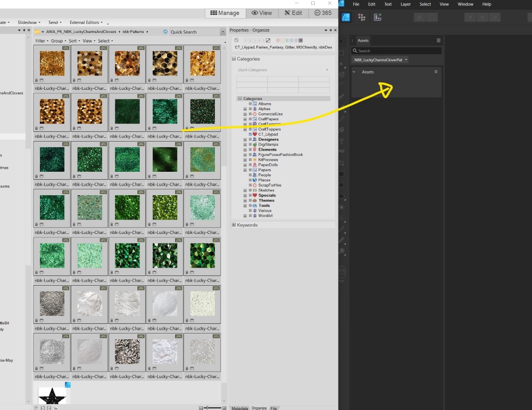Check the Designers category checkbox

251,139
